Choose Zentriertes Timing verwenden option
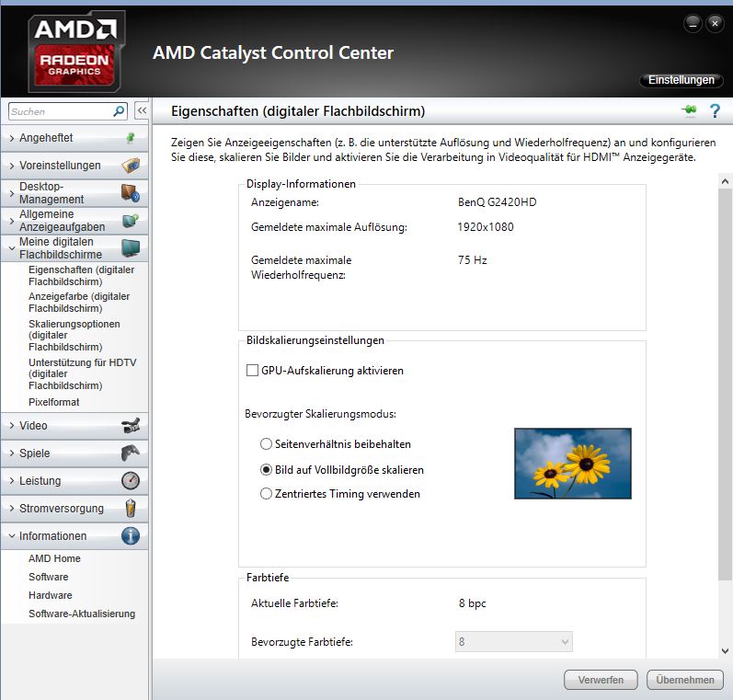The height and width of the screenshot is (700, 733). click(266, 493)
